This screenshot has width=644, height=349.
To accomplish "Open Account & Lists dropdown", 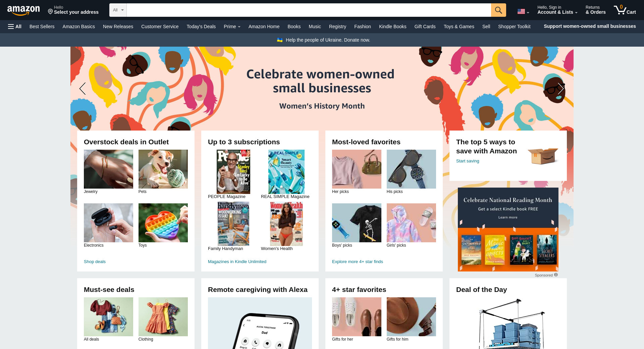I will point(557,10).
